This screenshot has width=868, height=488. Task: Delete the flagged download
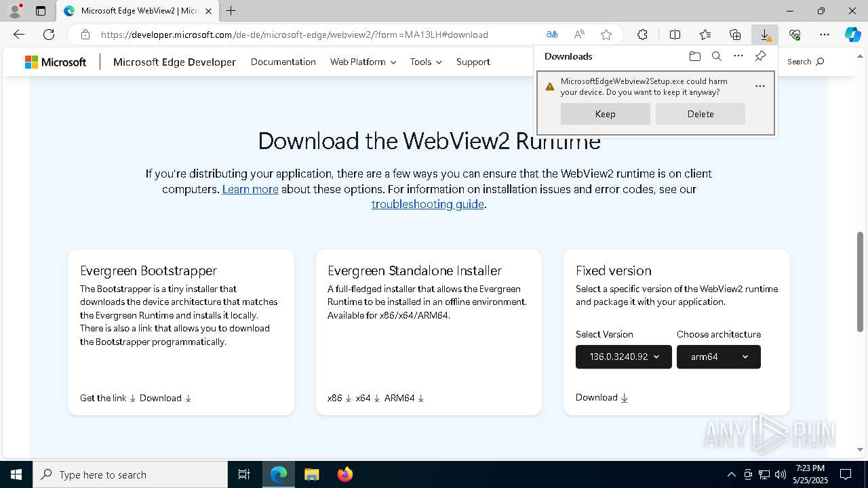coord(701,114)
